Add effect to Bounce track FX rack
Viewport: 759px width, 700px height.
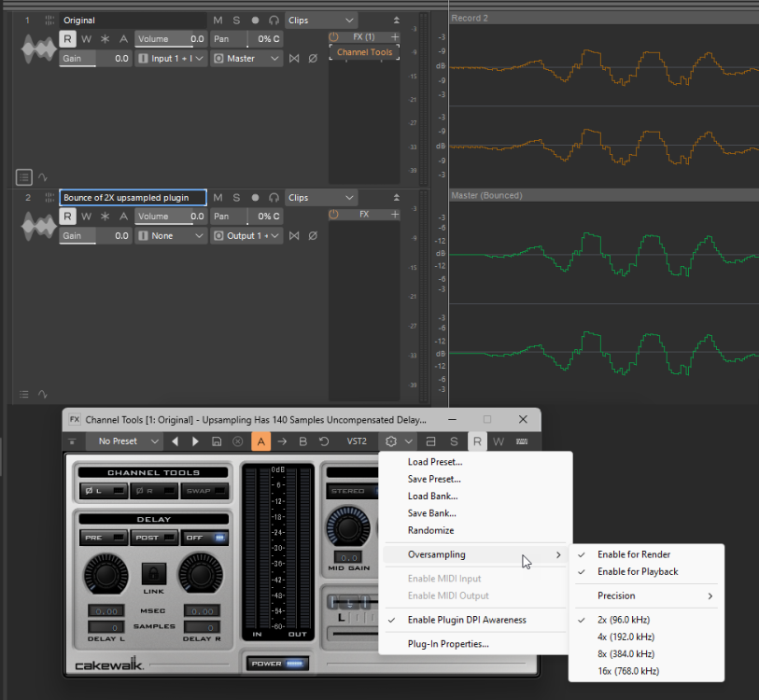pos(395,214)
